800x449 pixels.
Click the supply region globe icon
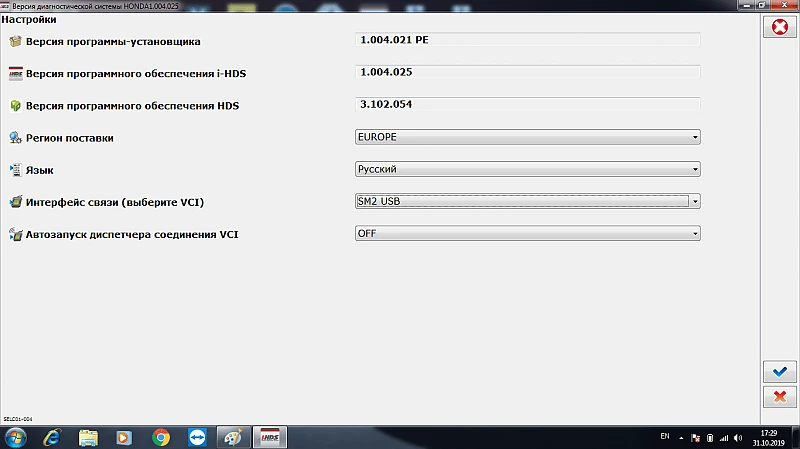(x=15, y=138)
